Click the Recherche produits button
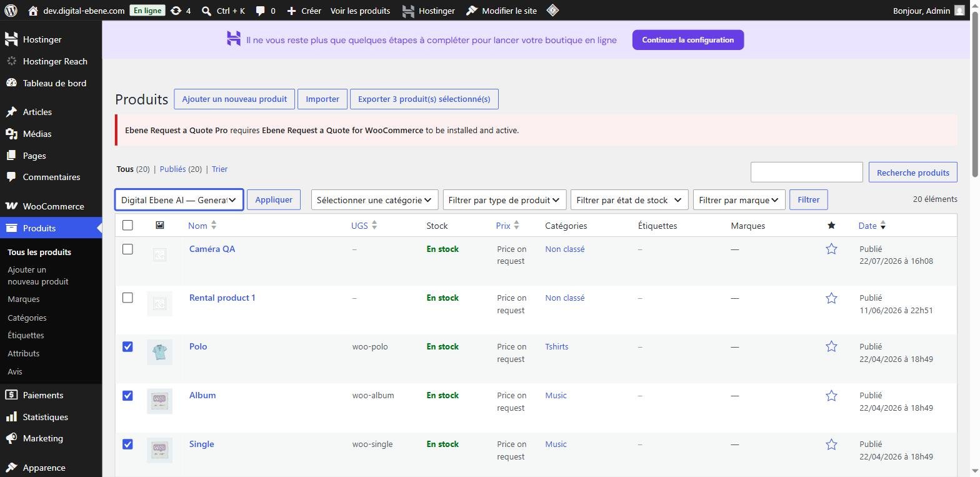This screenshot has height=477, width=980. (913, 173)
